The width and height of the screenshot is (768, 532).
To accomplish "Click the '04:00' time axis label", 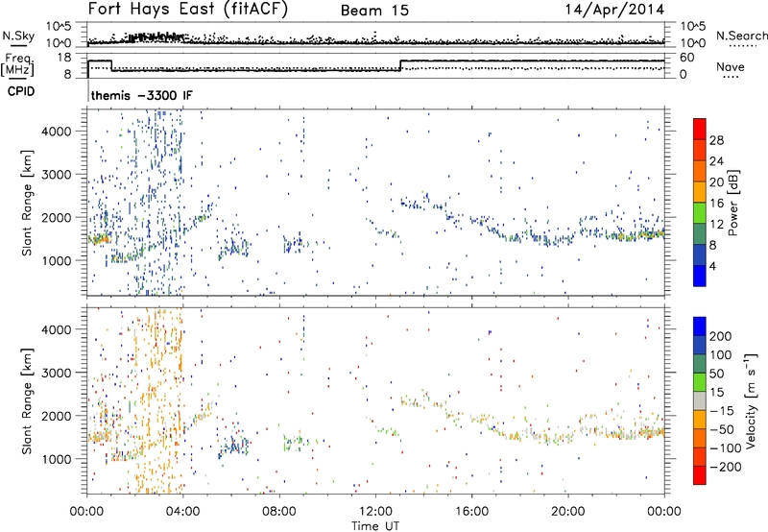I will pyautogui.click(x=183, y=512).
